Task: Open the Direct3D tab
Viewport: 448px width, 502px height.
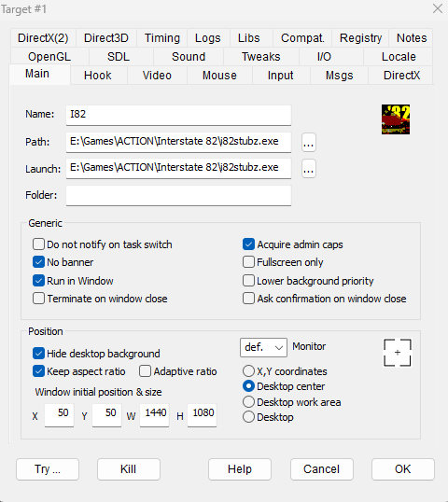Action: [x=106, y=38]
